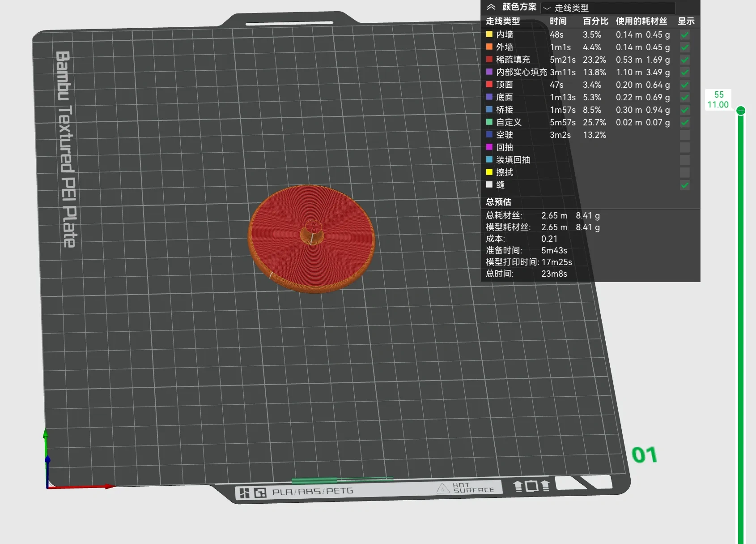Enable visibility checkbox for 擦拭

click(685, 172)
